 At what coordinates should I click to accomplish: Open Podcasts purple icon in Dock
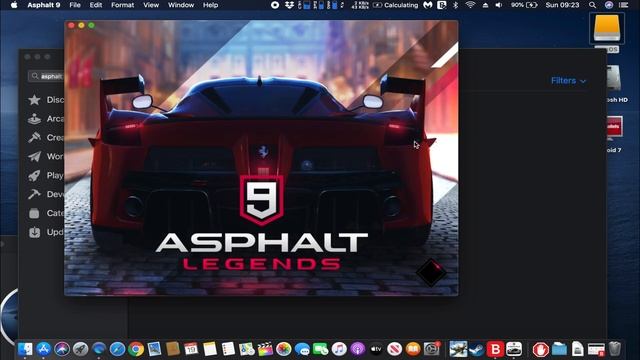[358, 349]
